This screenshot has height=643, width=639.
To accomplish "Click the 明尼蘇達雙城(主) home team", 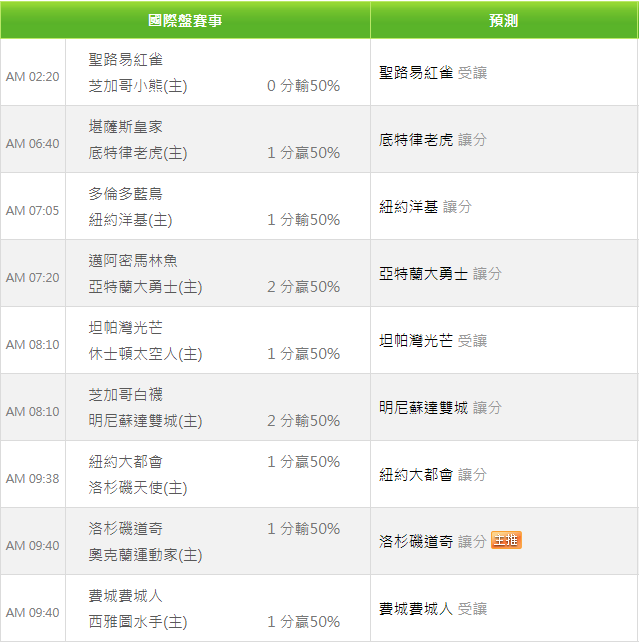I will 145,421.
